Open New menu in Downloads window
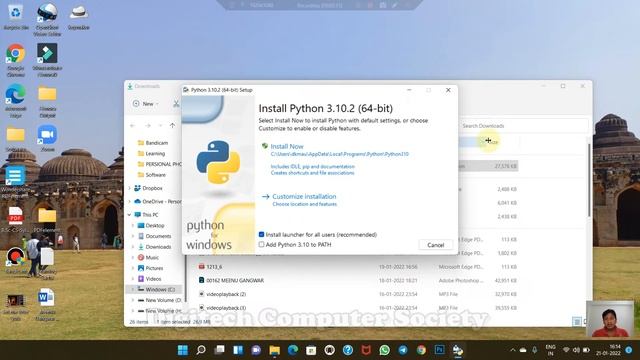640x360 pixels. tap(146, 104)
